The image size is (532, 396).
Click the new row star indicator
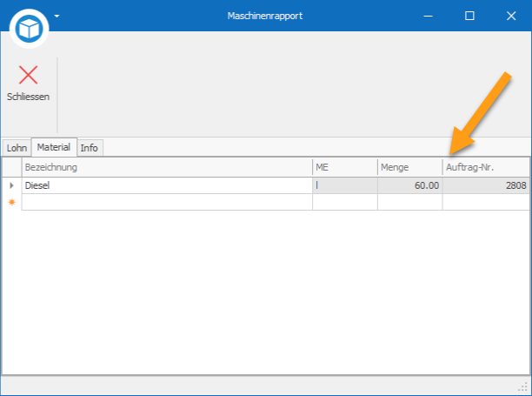(12, 202)
